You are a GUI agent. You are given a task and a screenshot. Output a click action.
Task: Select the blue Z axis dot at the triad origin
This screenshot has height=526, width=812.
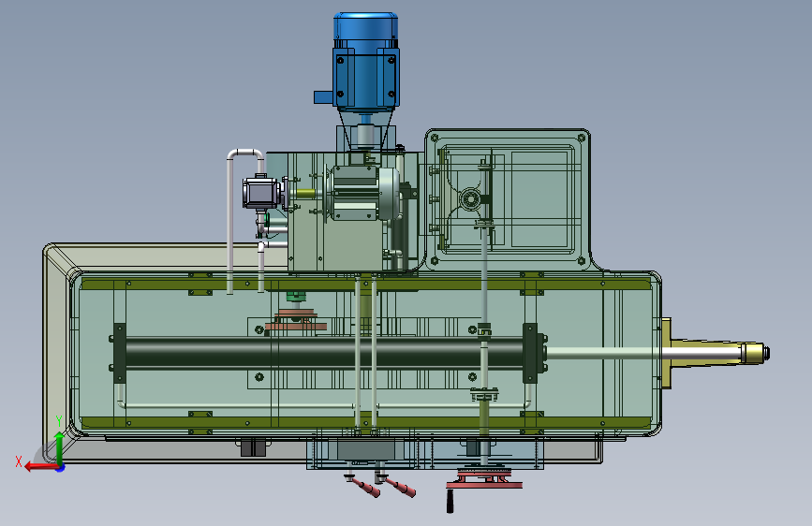61,468
